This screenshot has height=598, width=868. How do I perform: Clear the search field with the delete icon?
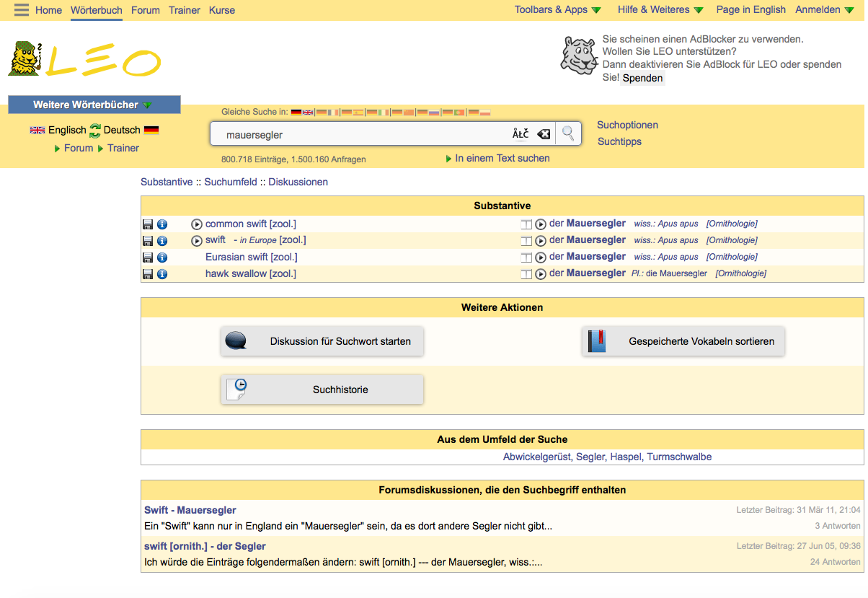coord(544,134)
